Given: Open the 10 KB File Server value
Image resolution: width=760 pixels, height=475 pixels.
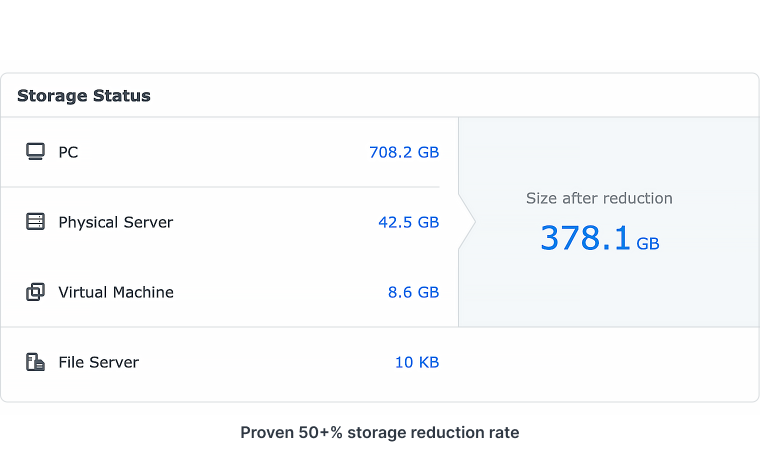Looking at the screenshot, I should tap(417, 362).
